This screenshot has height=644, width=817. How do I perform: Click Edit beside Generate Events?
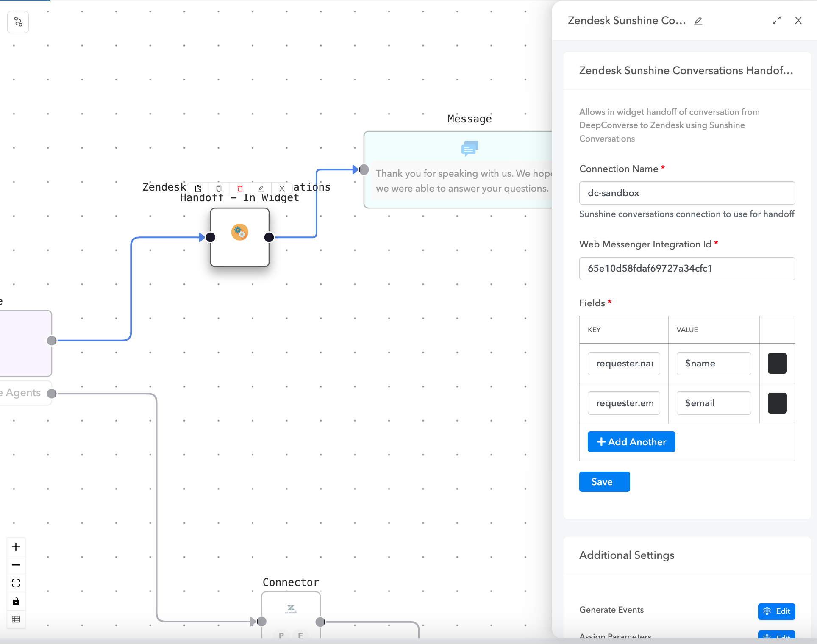pos(776,611)
